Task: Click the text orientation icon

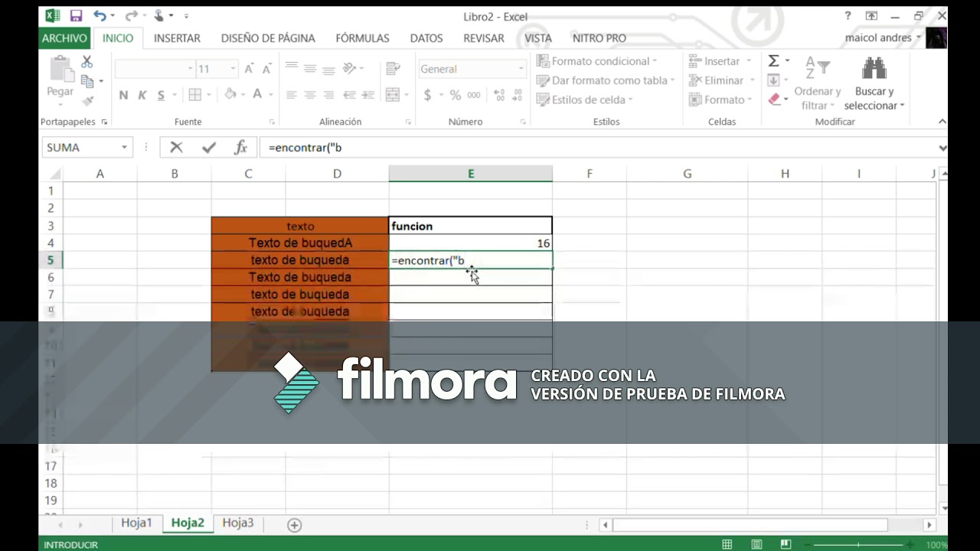Action: (350, 68)
